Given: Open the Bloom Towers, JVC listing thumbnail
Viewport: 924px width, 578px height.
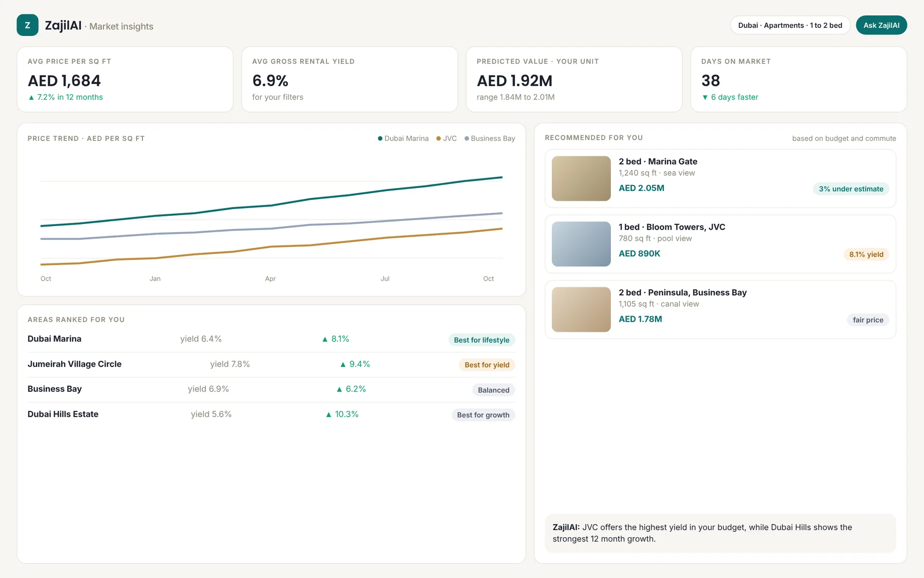Looking at the screenshot, I should pos(581,244).
